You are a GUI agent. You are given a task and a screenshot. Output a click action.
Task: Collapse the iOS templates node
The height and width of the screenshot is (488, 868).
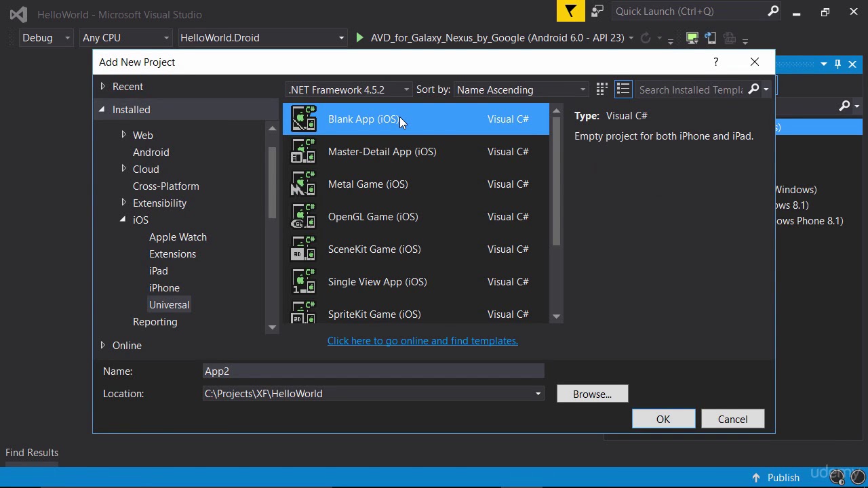[x=123, y=220]
